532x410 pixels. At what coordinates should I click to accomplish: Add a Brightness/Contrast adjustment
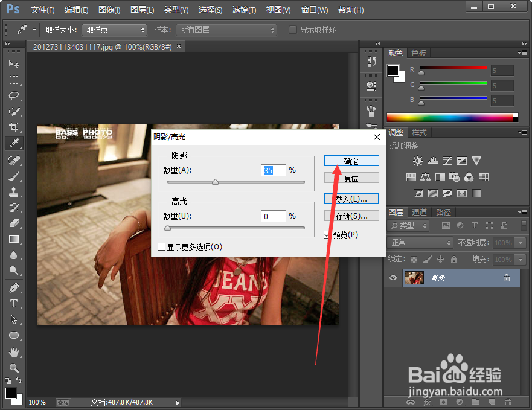point(418,161)
